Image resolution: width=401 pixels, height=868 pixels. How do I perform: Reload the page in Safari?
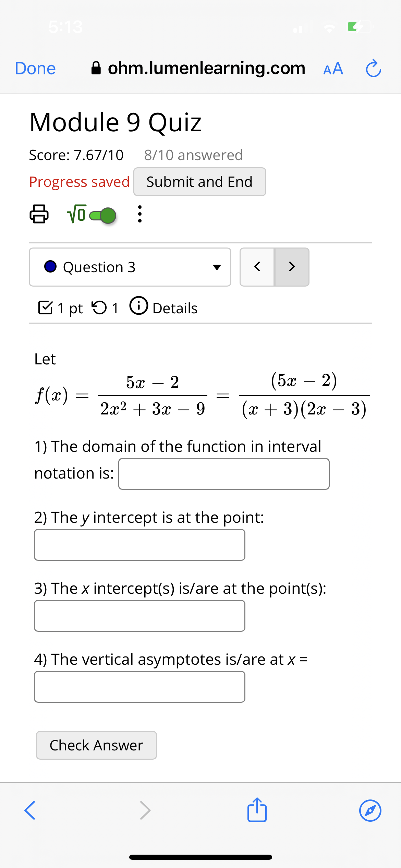click(373, 68)
